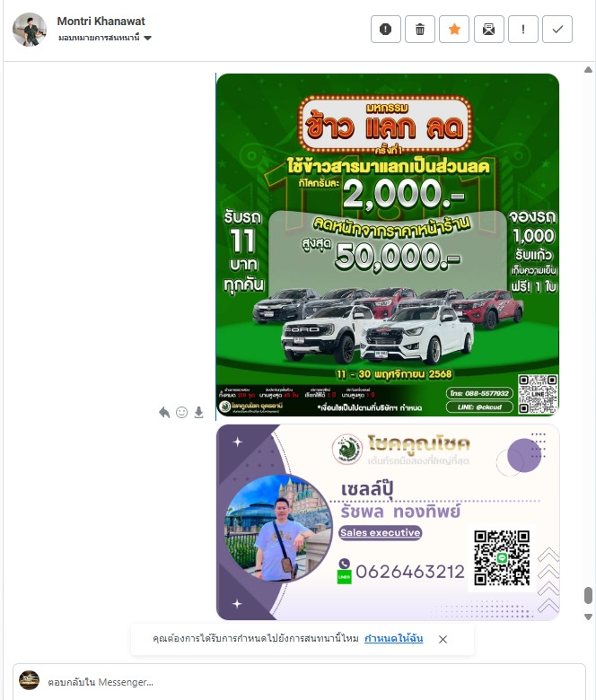Click the กำหนดให้ฉัน assign-to-me link
Viewport: 596px width, 700px height.
click(x=393, y=638)
